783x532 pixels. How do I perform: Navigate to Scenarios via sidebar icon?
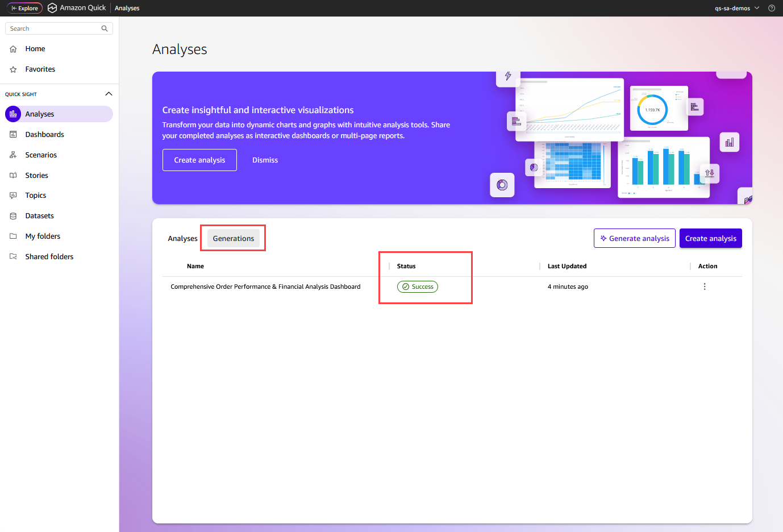tap(40, 155)
